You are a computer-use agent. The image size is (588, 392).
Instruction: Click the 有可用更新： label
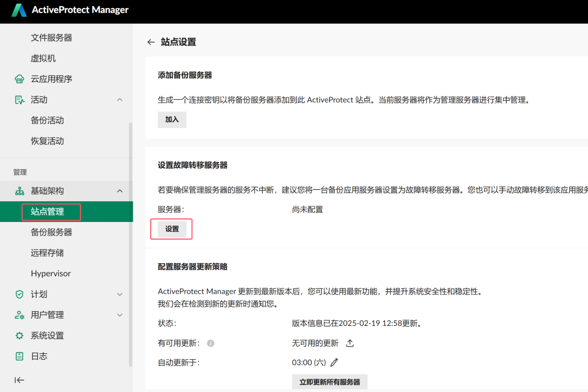tap(179, 343)
